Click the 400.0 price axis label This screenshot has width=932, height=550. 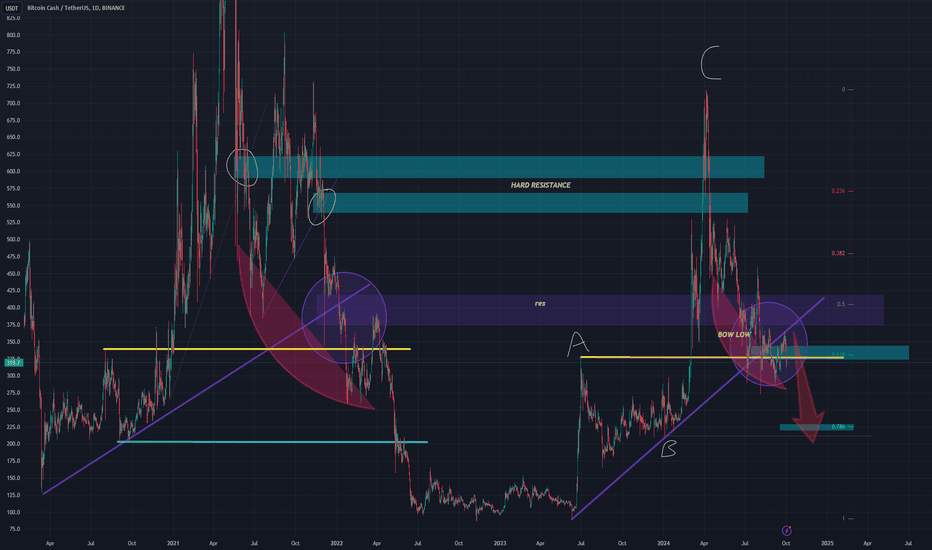[13, 307]
